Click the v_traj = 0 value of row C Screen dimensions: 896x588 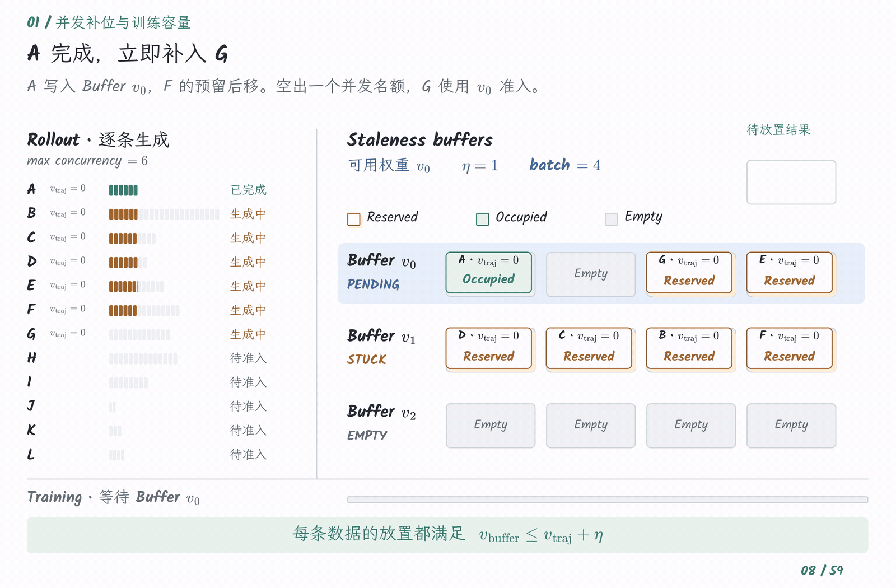68,237
